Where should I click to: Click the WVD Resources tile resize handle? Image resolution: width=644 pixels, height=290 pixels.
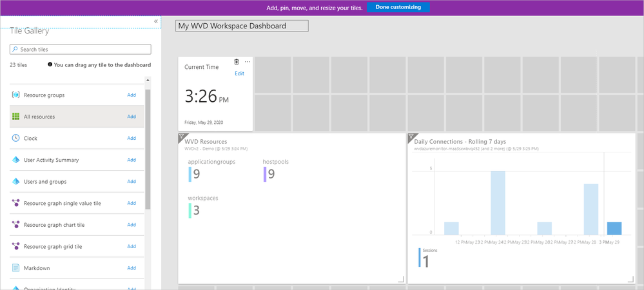point(401,279)
